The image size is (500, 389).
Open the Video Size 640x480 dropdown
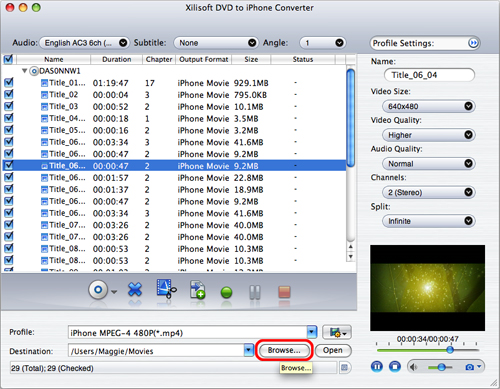pyautogui.click(x=429, y=106)
